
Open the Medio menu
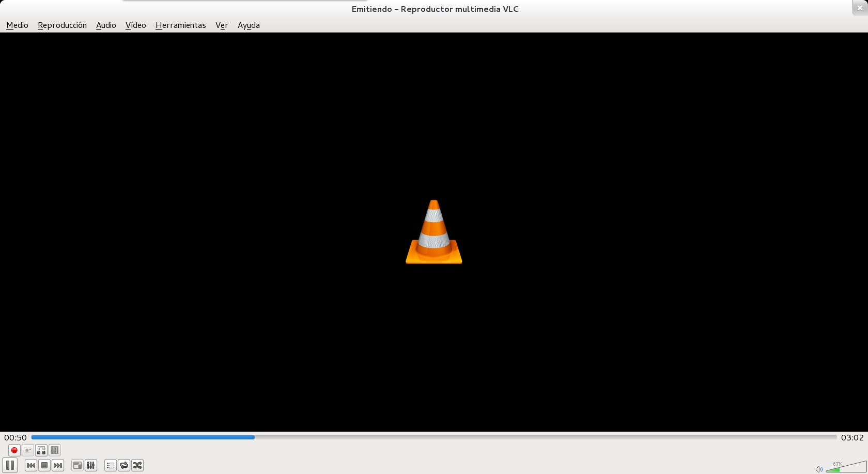[17, 25]
